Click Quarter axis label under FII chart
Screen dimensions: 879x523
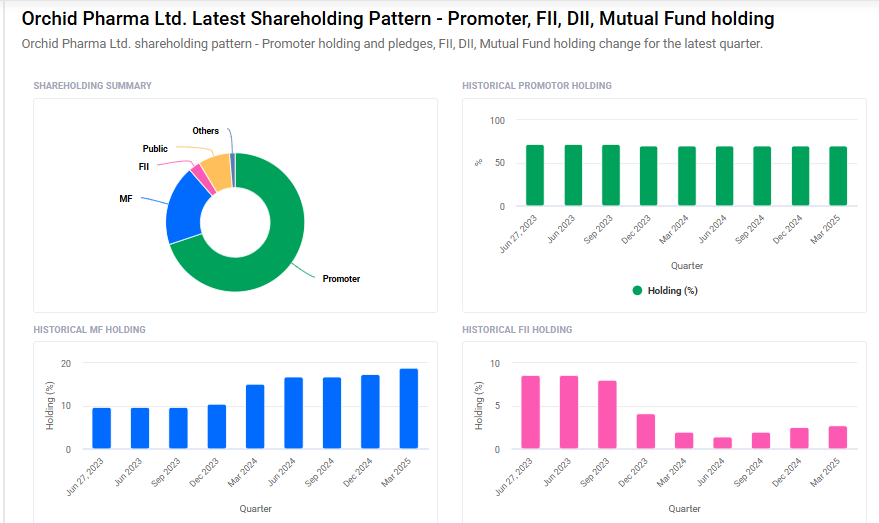[684, 508]
